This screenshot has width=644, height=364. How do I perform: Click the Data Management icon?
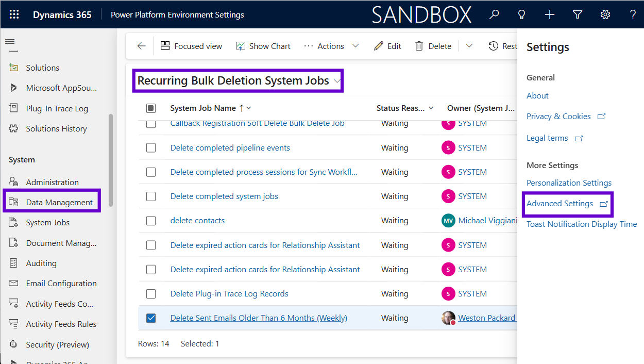click(x=14, y=202)
